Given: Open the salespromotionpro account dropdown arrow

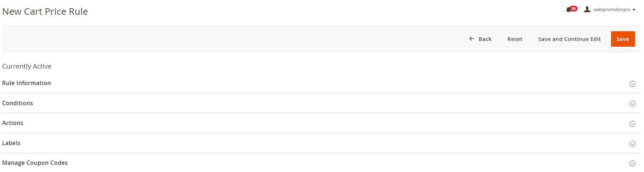Looking at the screenshot, I should coord(634,10).
